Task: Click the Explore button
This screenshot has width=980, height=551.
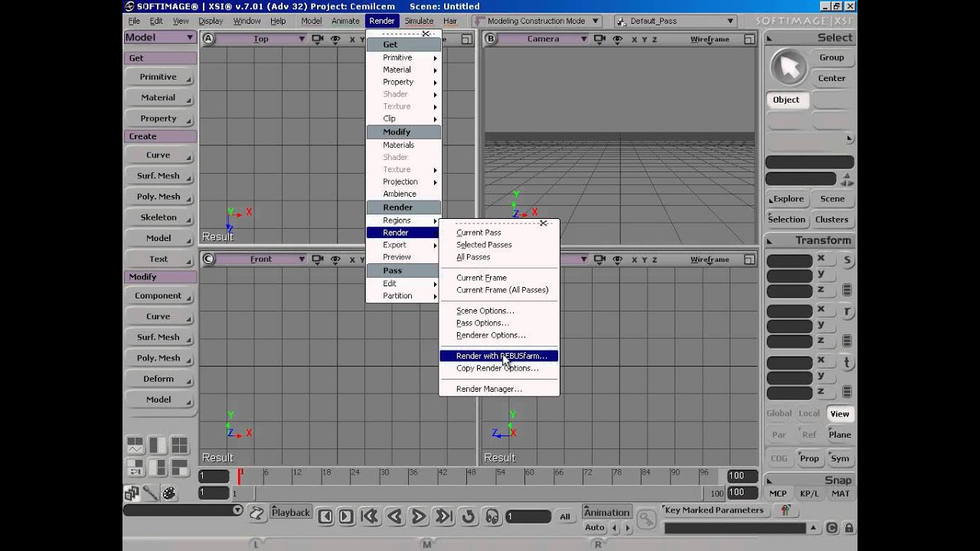Action: click(787, 199)
